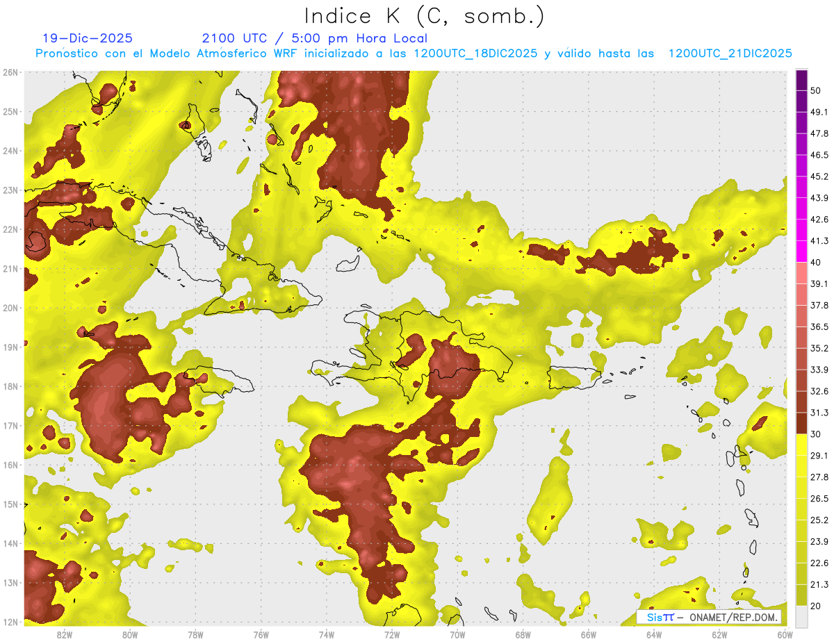The height and width of the screenshot is (644, 834).
Task: Click the "12N" latitude label
Action: coord(10,622)
